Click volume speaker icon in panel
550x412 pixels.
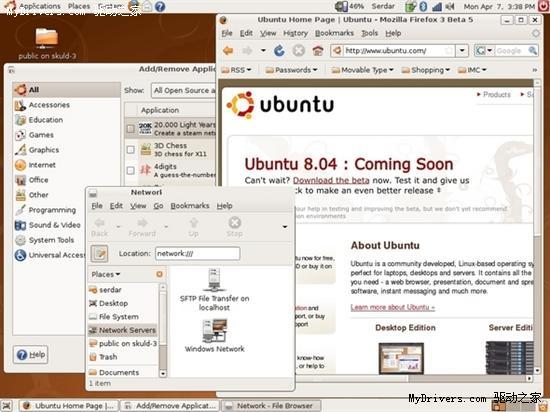(450, 6)
